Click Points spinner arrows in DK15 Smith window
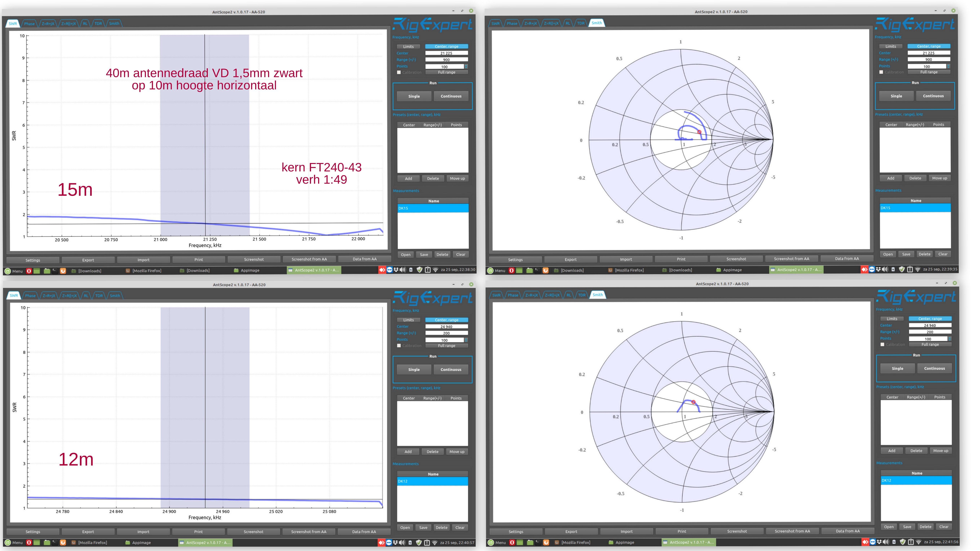Screen dimensions: 980x551 [x=948, y=66]
